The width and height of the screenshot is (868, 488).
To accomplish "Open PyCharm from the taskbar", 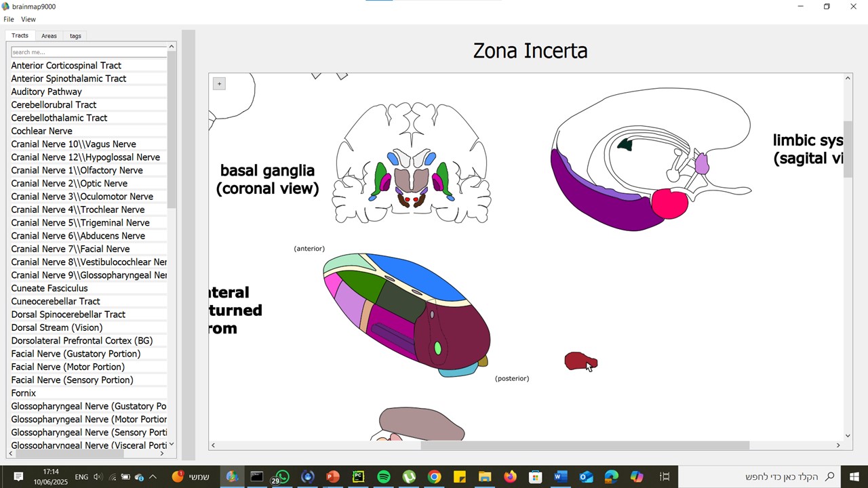I will tap(358, 477).
